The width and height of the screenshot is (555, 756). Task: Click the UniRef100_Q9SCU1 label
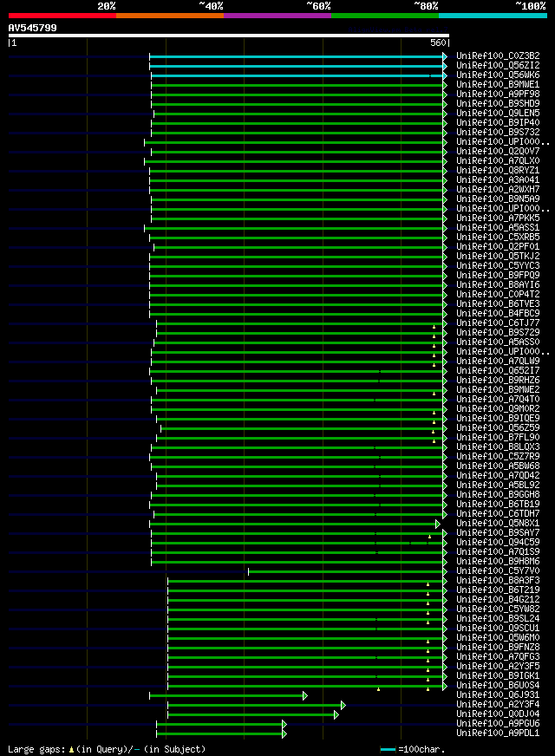498,629
